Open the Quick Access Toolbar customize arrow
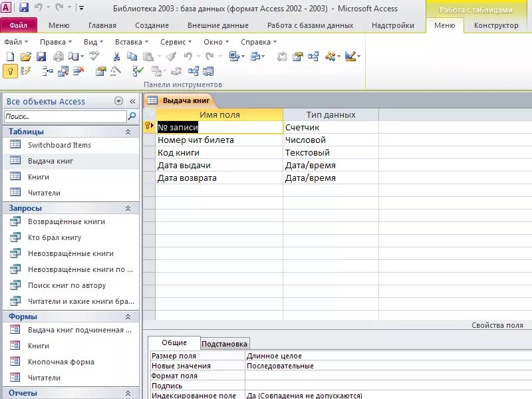Screen dimensions: 532x399 [81, 8]
